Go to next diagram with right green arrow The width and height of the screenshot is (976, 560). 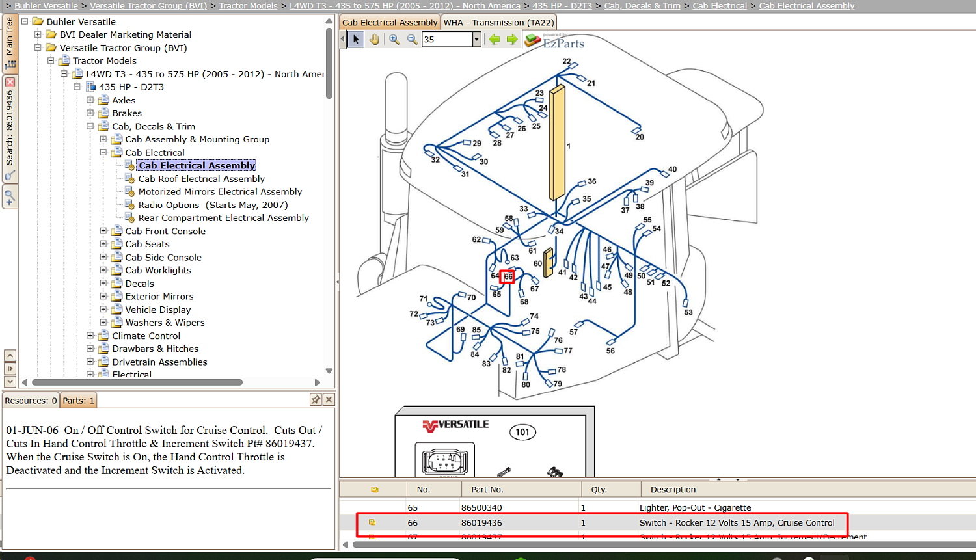click(512, 40)
